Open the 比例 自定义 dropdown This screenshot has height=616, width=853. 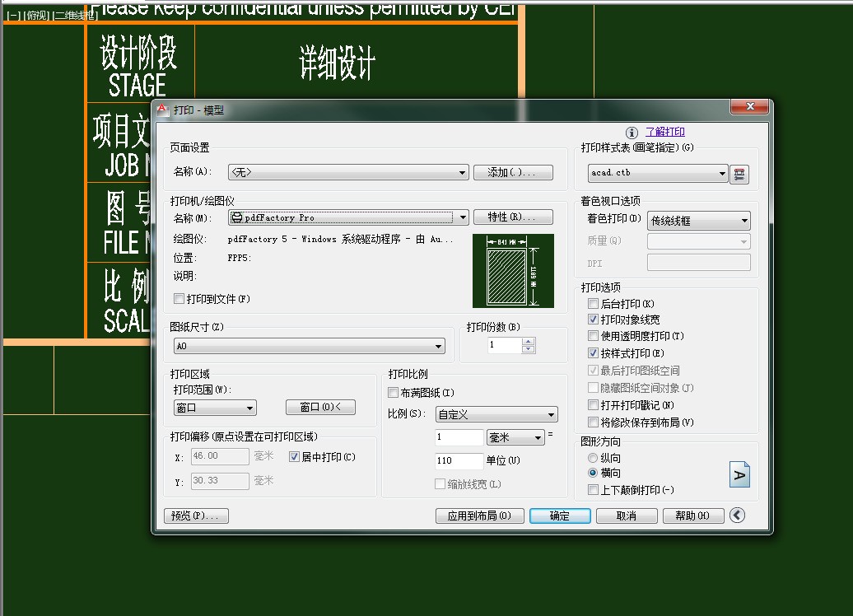(496, 415)
